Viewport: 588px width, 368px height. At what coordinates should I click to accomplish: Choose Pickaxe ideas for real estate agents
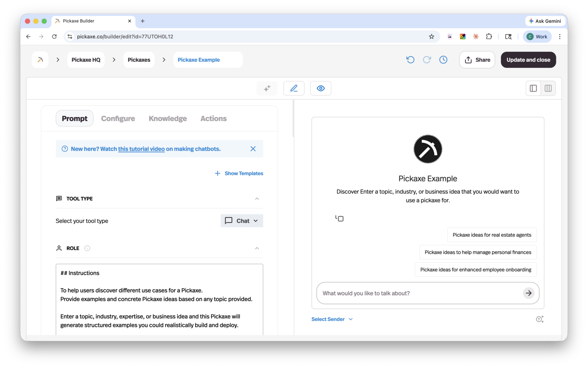point(492,235)
